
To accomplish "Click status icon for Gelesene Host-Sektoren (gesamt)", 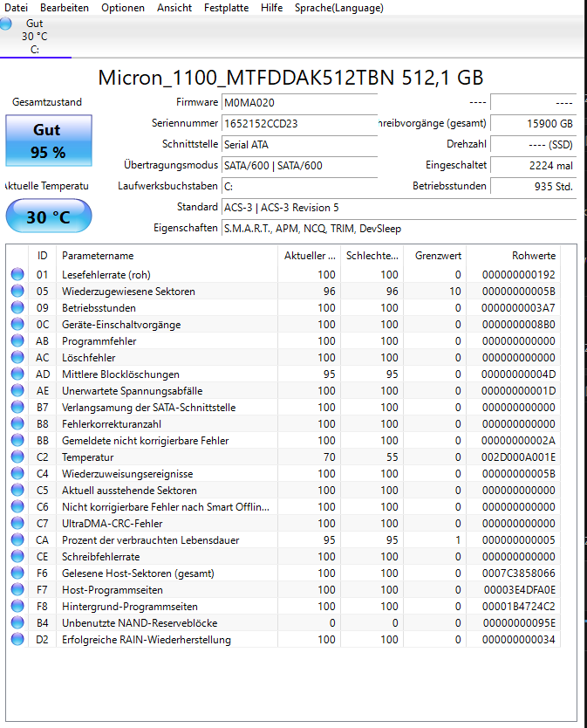I will [x=17, y=573].
